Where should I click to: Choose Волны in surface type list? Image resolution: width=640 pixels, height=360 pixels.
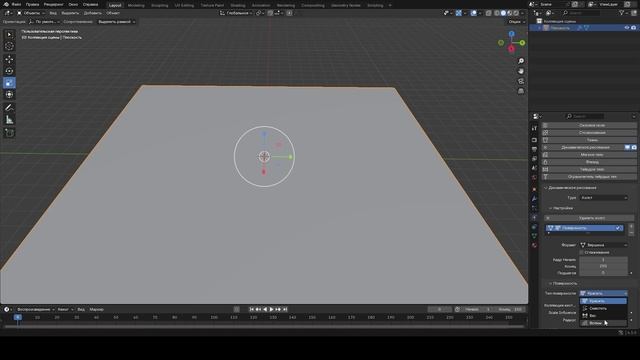tap(603, 323)
